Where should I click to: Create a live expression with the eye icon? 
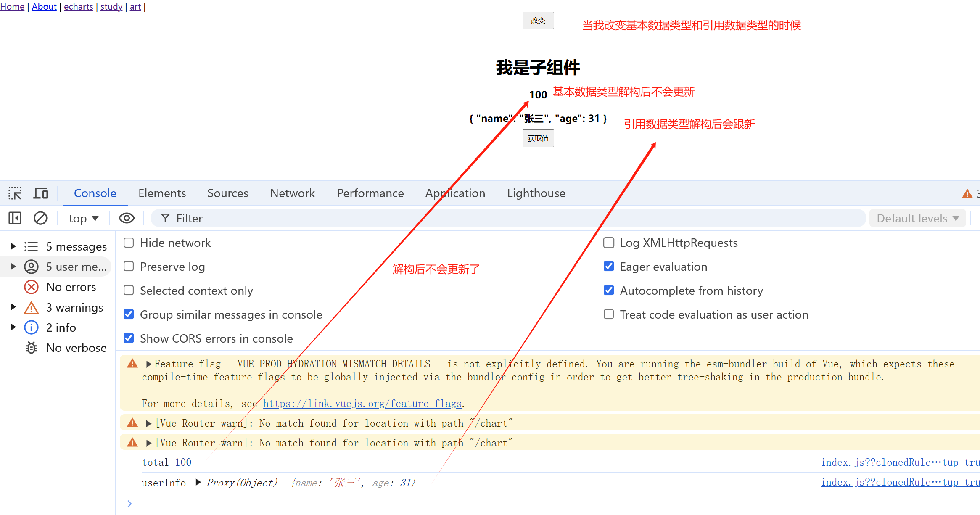coord(126,218)
